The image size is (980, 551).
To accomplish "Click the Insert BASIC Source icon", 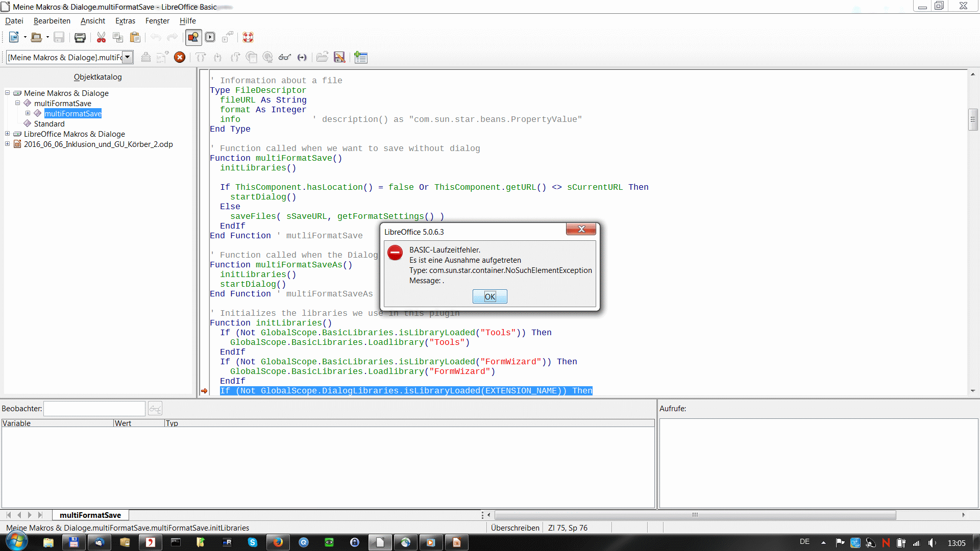I will pyautogui.click(x=322, y=57).
